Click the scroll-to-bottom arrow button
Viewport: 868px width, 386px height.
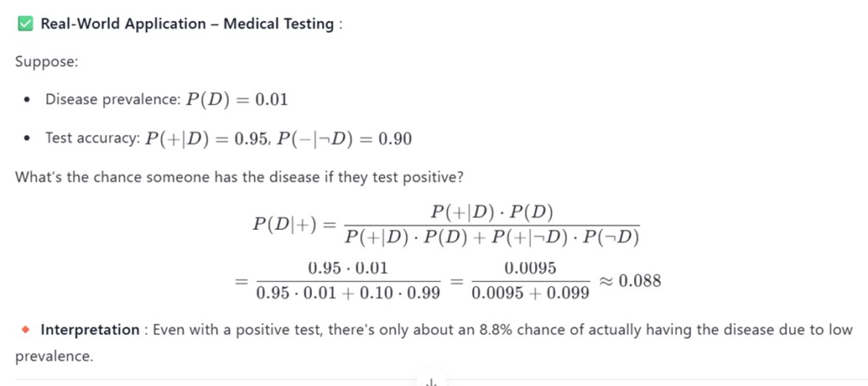431,383
